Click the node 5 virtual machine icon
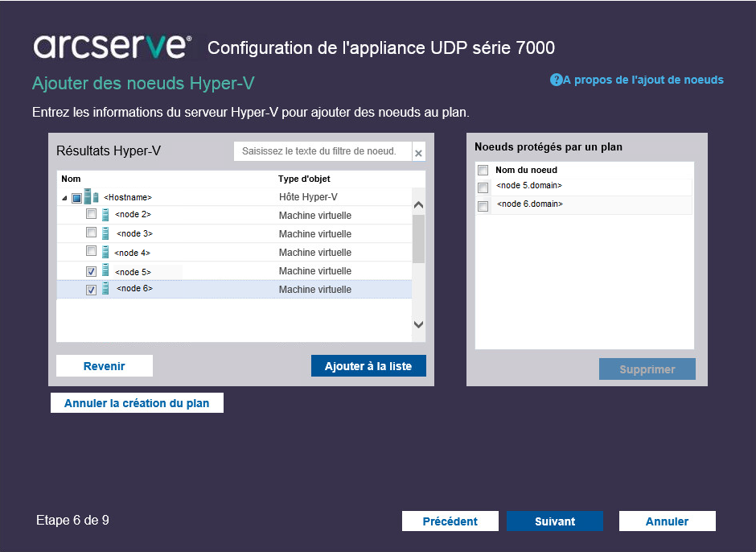Viewport: 756px width, 552px height. (105, 270)
